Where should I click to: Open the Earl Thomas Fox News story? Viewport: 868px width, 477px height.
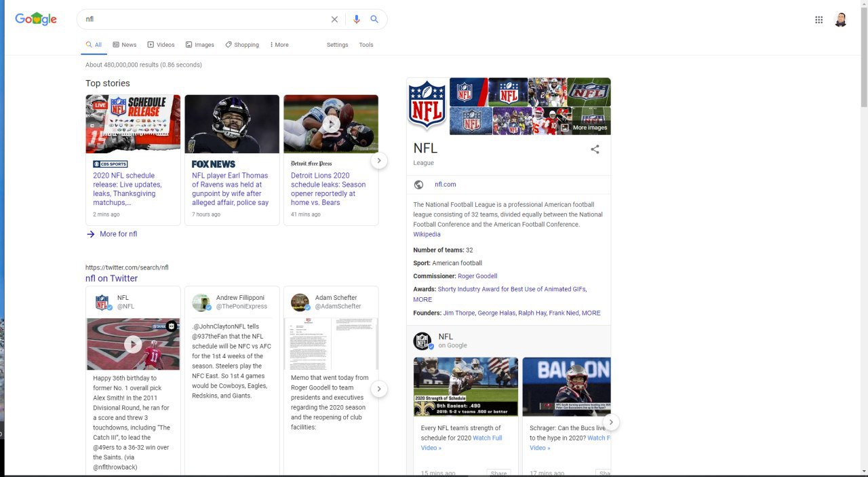click(x=231, y=189)
